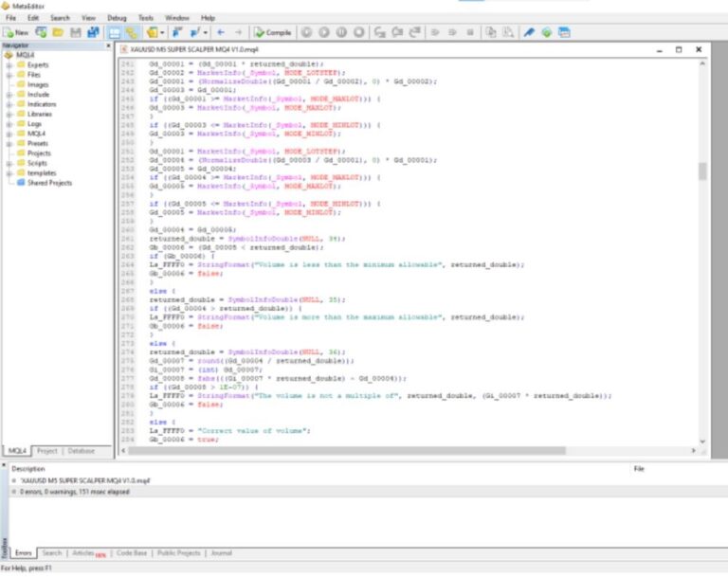Expand the Experts folder in Navigator

[x=9, y=64]
